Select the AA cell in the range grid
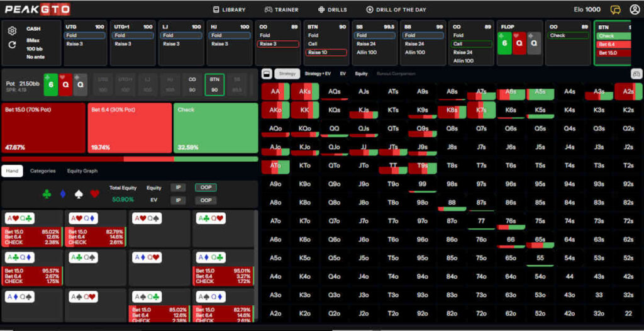This screenshot has width=644, height=331. click(x=275, y=91)
